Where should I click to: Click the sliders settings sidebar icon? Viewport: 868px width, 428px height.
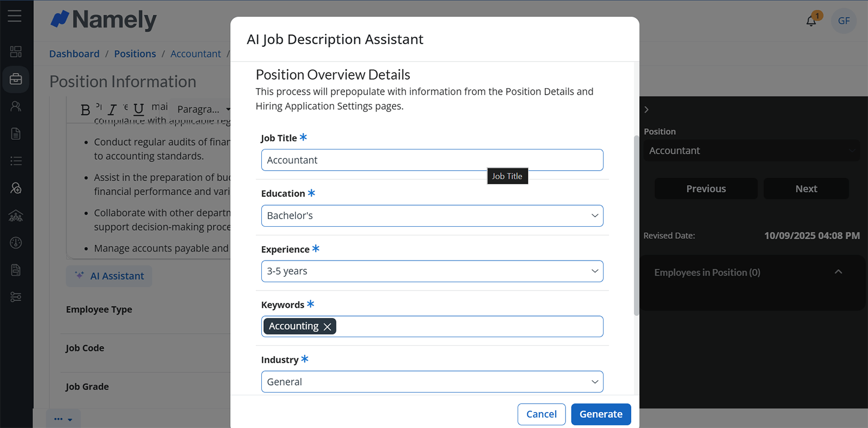click(x=16, y=297)
